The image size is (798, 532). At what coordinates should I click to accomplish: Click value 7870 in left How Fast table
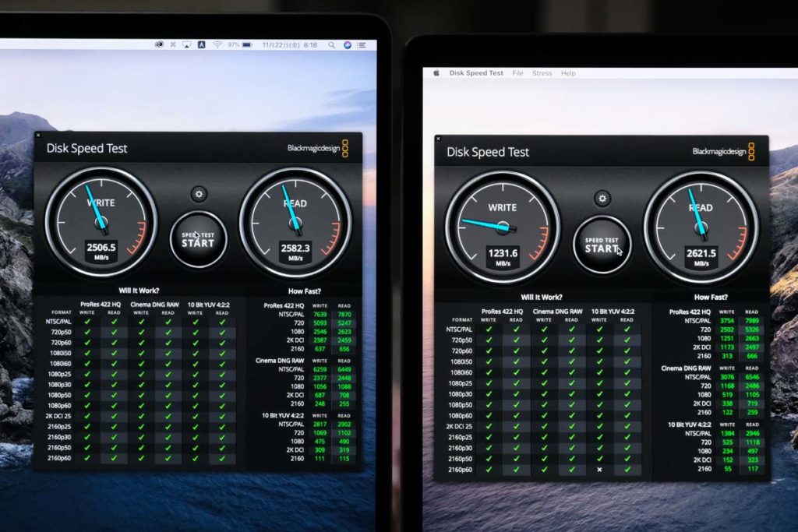point(344,315)
